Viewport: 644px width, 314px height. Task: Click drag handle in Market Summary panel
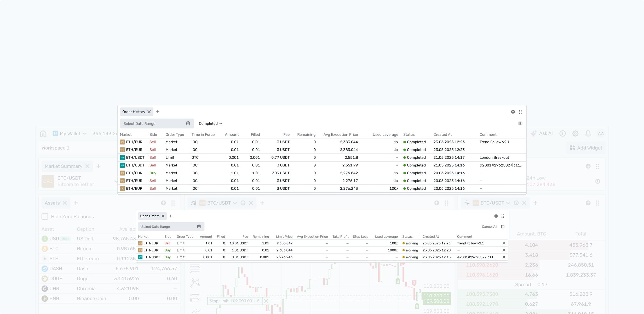tap(597, 166)
